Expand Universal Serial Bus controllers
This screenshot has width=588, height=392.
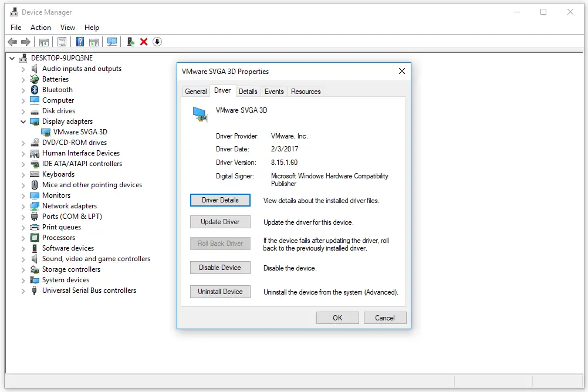(x=23, y=290)
